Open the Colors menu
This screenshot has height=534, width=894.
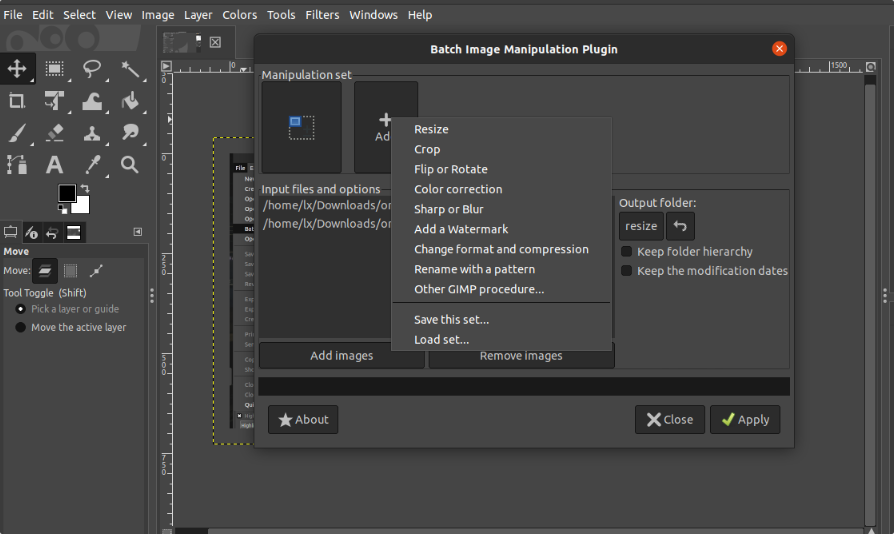(x=239, y=15)
